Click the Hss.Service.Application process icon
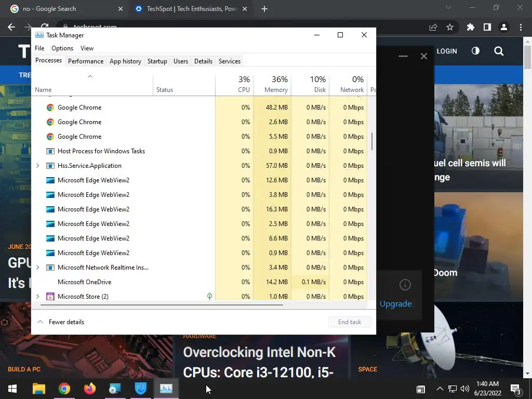The width and height of the screenshot is (532, 399). [x=50, y=166]
